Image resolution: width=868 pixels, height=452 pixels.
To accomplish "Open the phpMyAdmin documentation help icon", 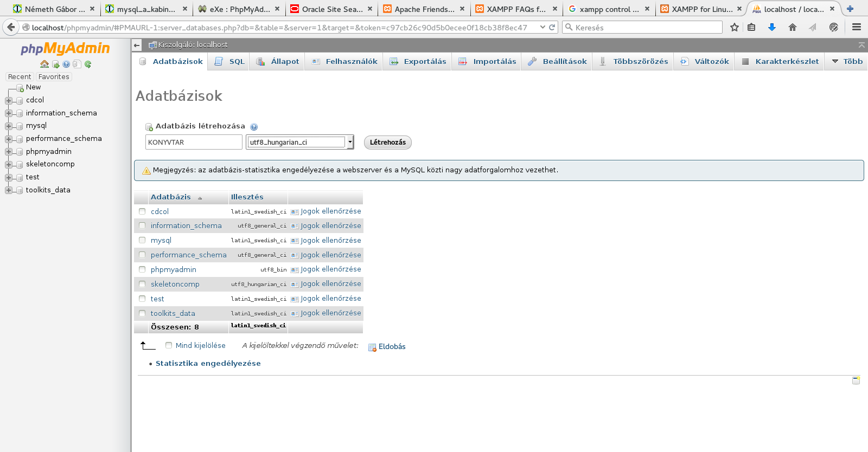I will [66, 64].
